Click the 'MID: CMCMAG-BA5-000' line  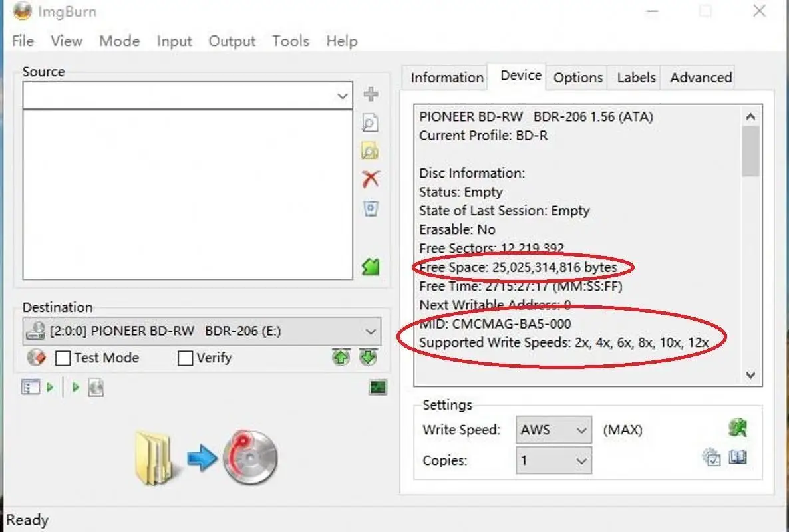click(x=495, y=324)
